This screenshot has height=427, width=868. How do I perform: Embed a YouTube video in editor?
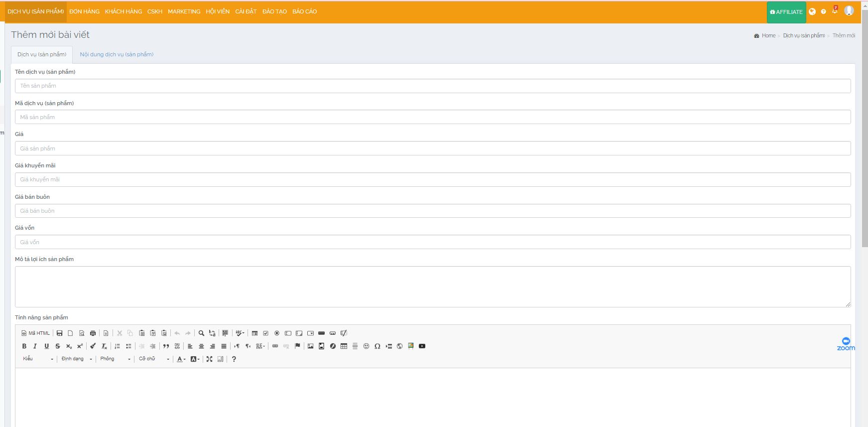coord(422,346)
